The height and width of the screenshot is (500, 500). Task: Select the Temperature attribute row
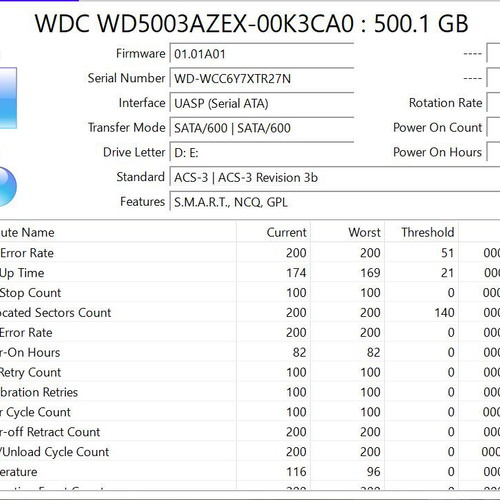[250, 472]
